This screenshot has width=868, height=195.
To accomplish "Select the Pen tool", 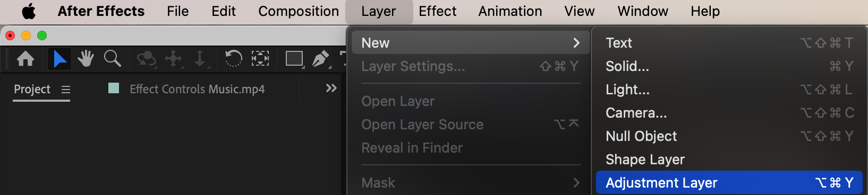I will point(321,59).
